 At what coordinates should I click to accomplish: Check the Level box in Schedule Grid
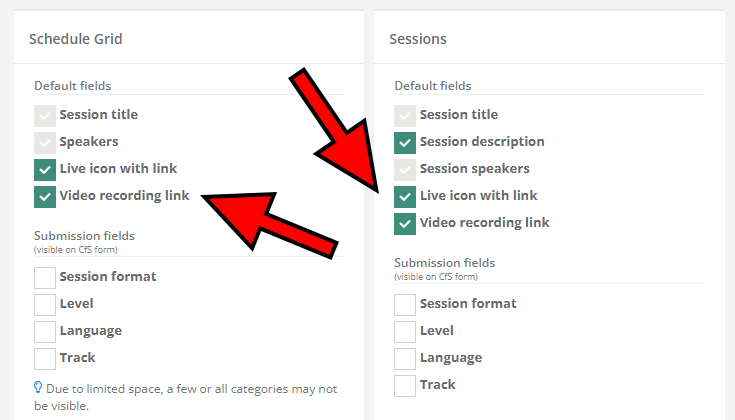(x=45, y=304)
